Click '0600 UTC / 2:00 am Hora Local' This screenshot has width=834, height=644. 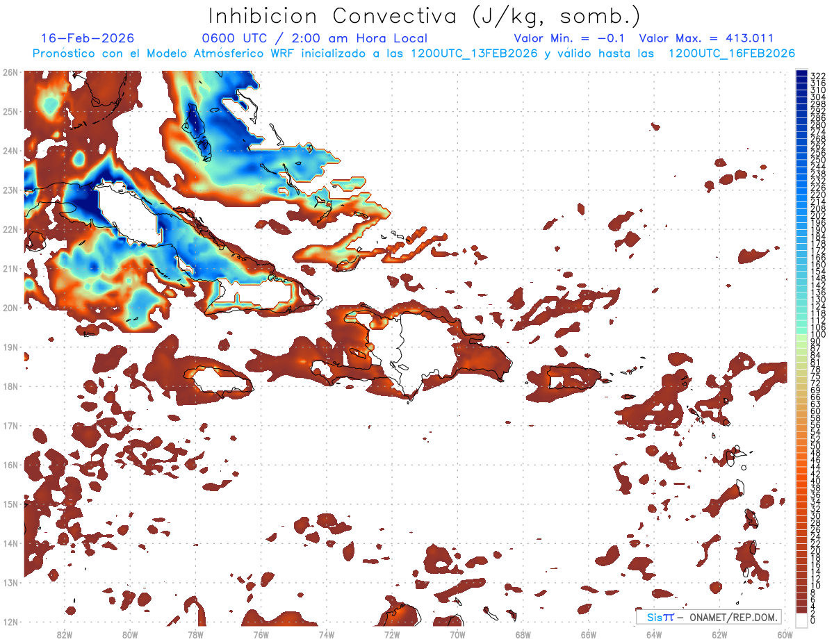point(314,38)
